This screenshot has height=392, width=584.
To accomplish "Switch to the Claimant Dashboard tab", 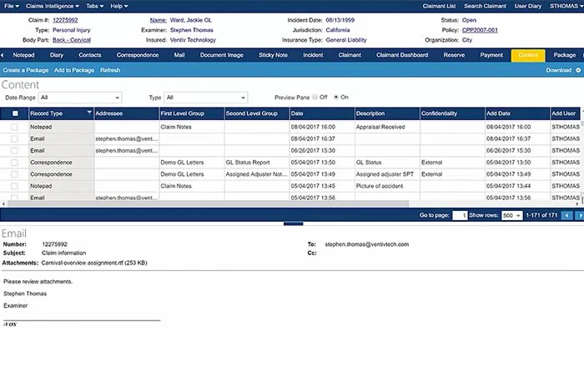I will (x=403, y=55).
